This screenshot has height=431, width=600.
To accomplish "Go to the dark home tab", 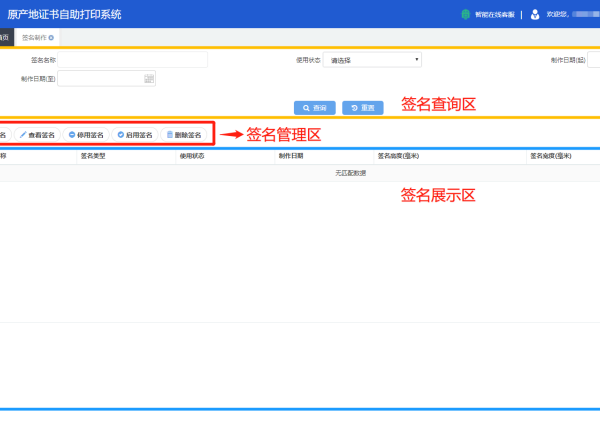I will pos(6,38).
